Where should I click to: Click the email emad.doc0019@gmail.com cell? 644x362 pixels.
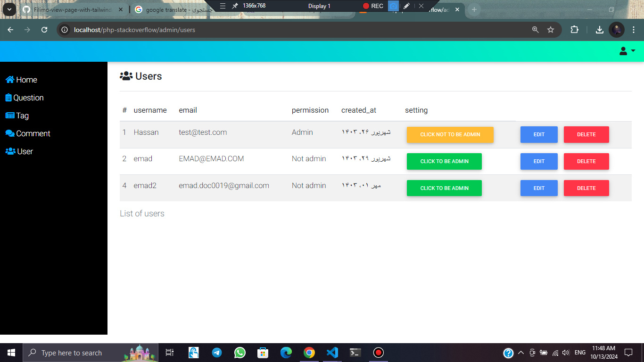click(x=224, y=186)
